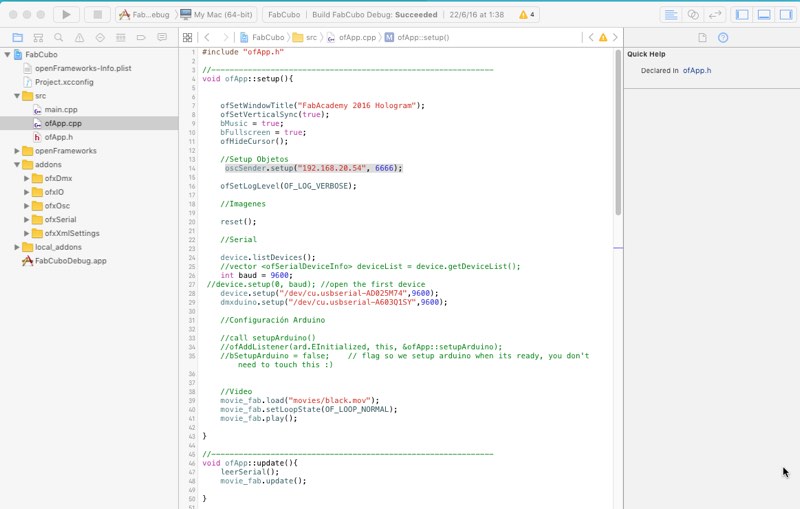The width and height of the screenshot is (800, 509).
Task: Click the int baud = 9600 line
Action: pos(257,275)
